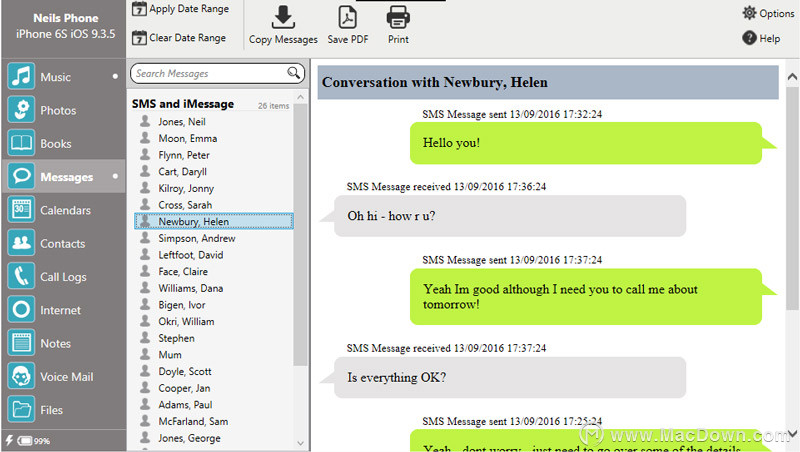Viewport: 800px width, 452px height.
Task: Click the contact list scrollbar thumb
Action: [x=301, y=235]
